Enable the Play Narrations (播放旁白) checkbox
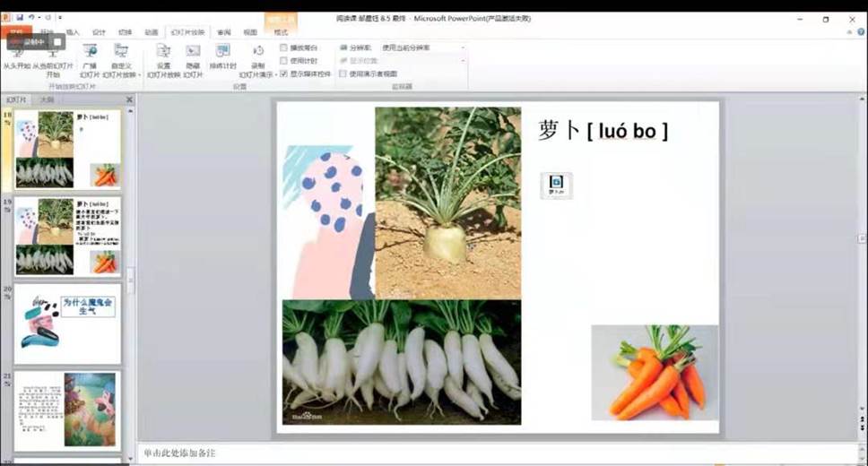Screen dimensions: 868x466 coord(284,47)
